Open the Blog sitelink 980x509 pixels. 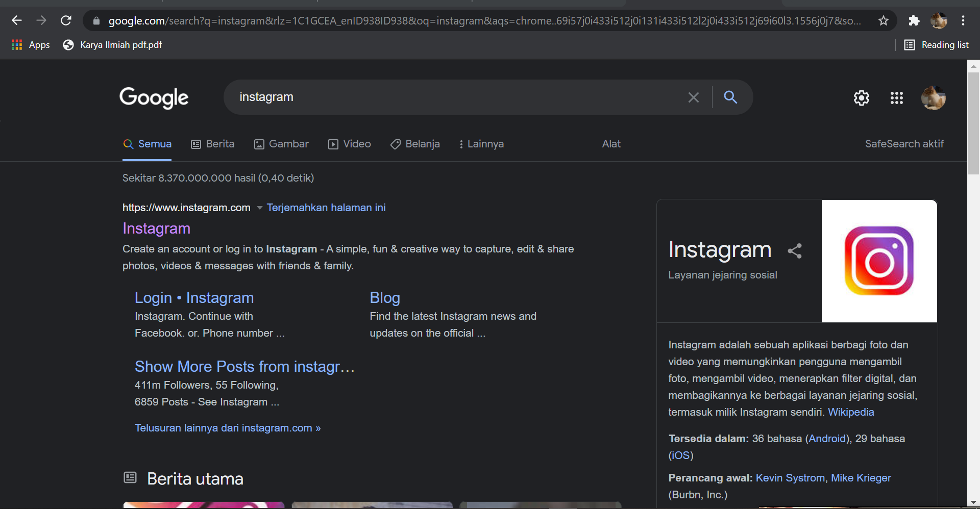tap(385, 298)
